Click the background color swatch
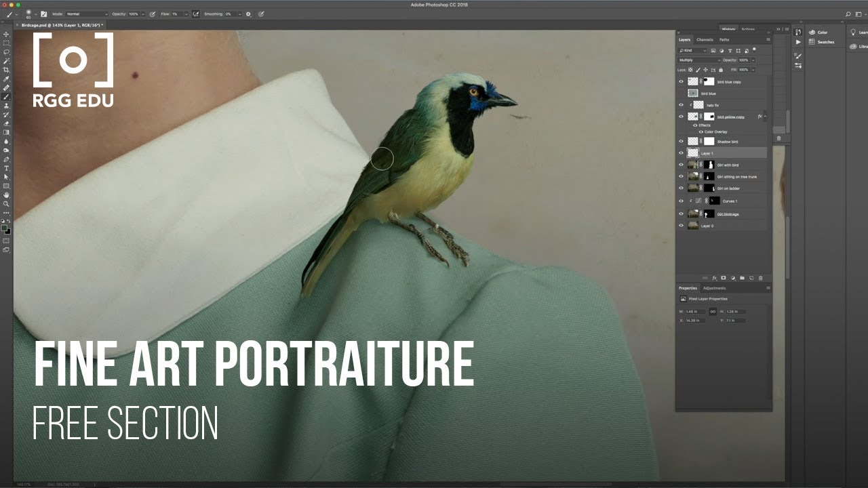Viewport: 868px width, 488px height. pos(8,231)
